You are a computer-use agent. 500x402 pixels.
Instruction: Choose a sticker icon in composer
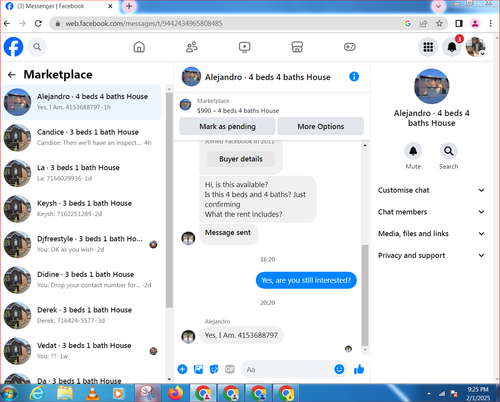pyautogui.click(x=214, y=369)
